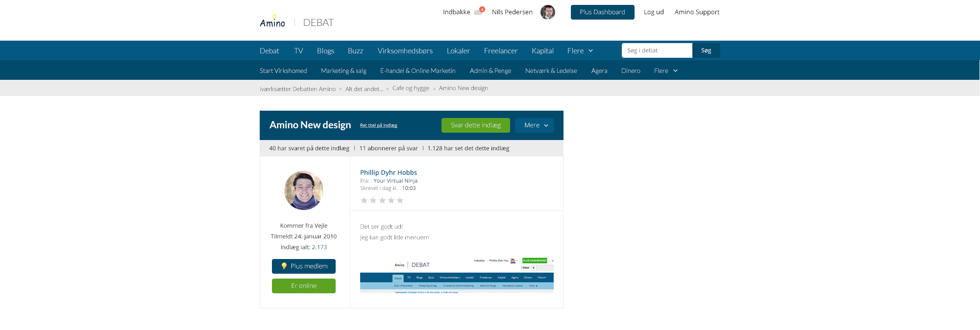Select the Marketing & salg category

(x=343, y=71)
